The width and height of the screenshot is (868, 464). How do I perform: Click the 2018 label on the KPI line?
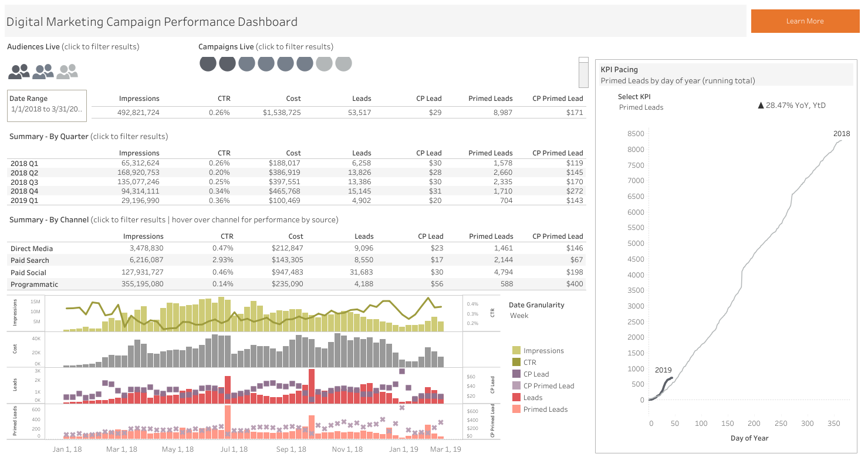(x=842, y=134)
